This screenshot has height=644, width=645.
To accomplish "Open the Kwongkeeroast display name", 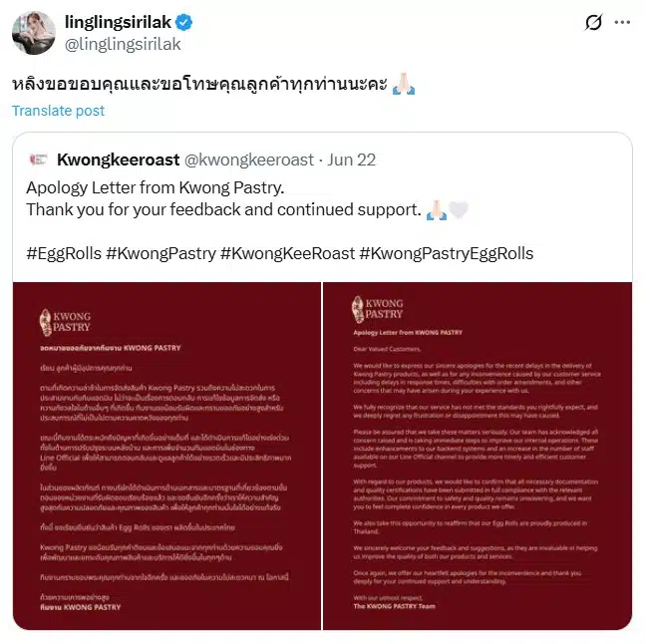I will coord(119,160).
